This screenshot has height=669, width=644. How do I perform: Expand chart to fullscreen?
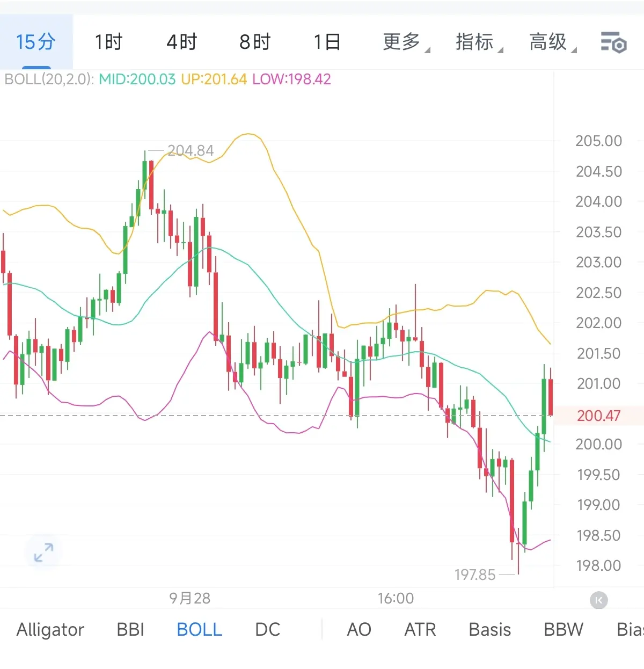43,552
